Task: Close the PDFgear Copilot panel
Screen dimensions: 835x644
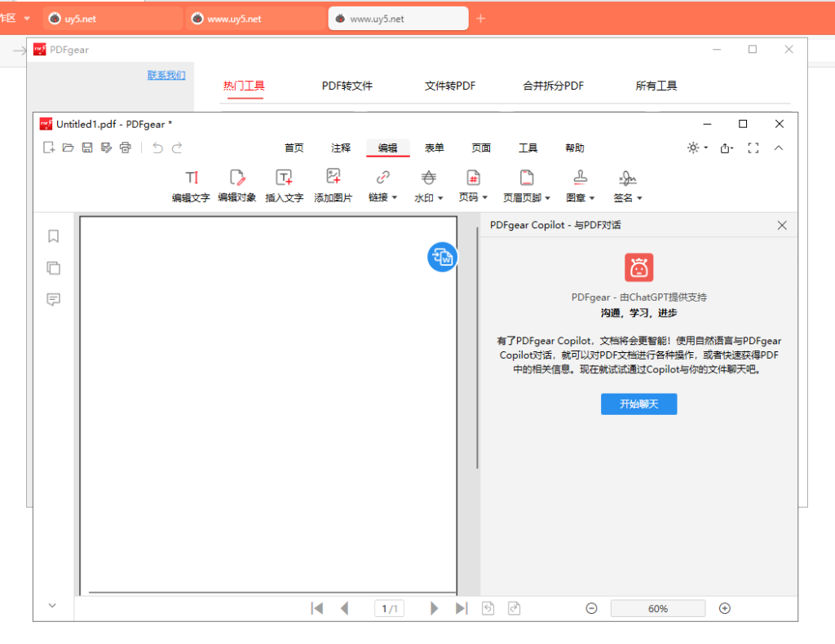Action: click(x=782, y=225)
